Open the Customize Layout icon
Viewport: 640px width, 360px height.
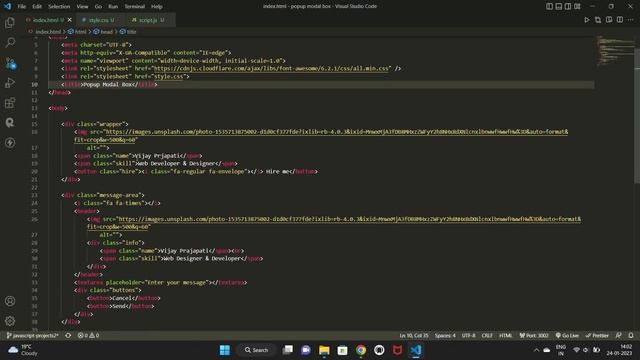click(x=577, y=6)
